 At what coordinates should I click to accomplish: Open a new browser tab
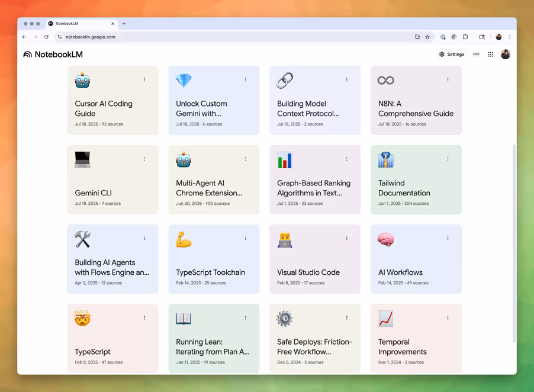(124, 24)
